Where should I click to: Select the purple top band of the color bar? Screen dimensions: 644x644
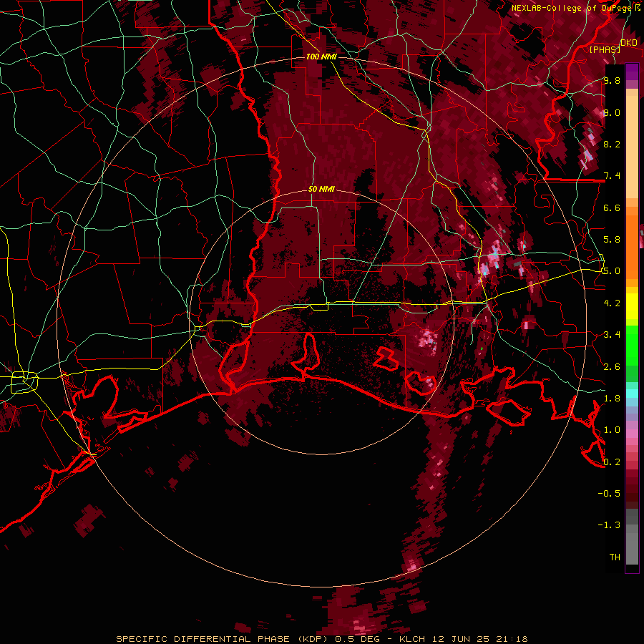click(x=632, y=72)
